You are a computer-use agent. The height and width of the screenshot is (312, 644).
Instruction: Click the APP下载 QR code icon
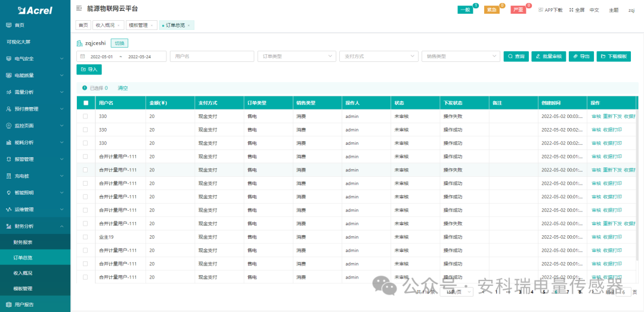tap(540, 10)
